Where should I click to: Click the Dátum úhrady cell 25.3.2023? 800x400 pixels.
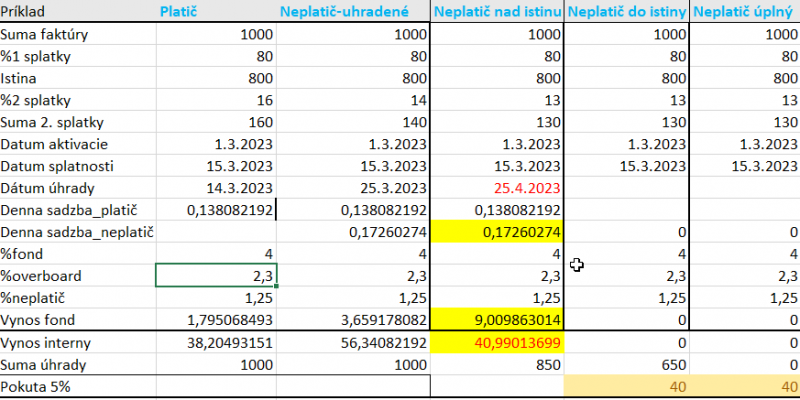pos(353,187)
